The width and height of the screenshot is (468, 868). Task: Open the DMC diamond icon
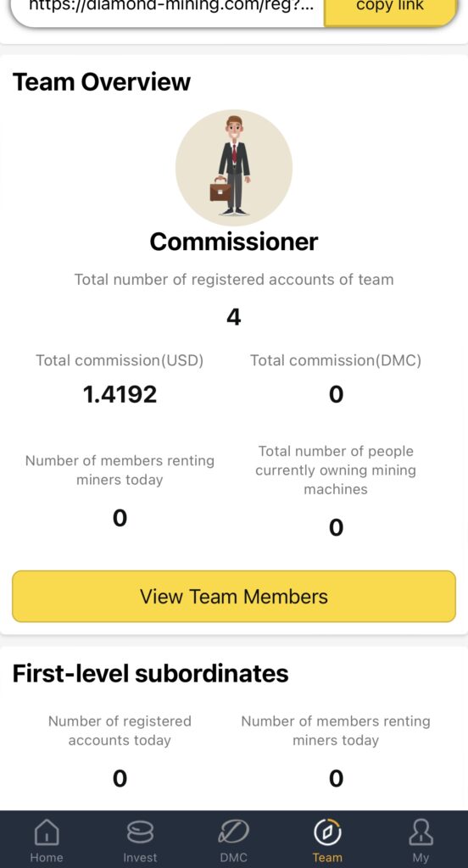233,832
